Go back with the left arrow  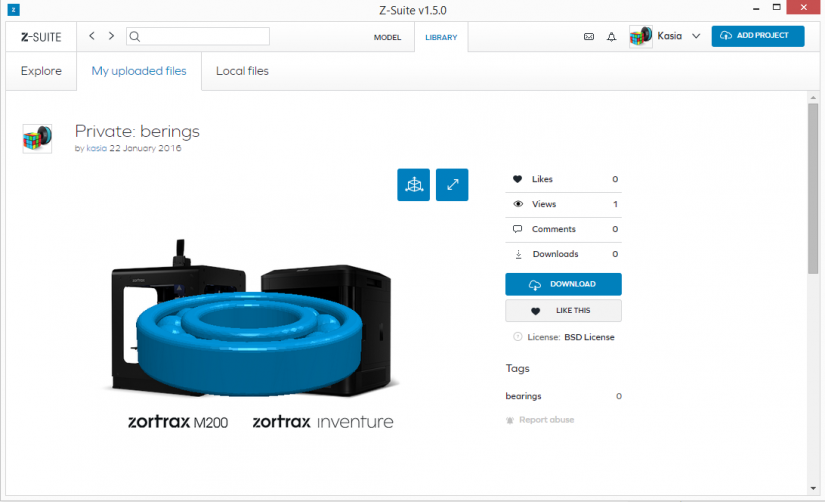92,36
